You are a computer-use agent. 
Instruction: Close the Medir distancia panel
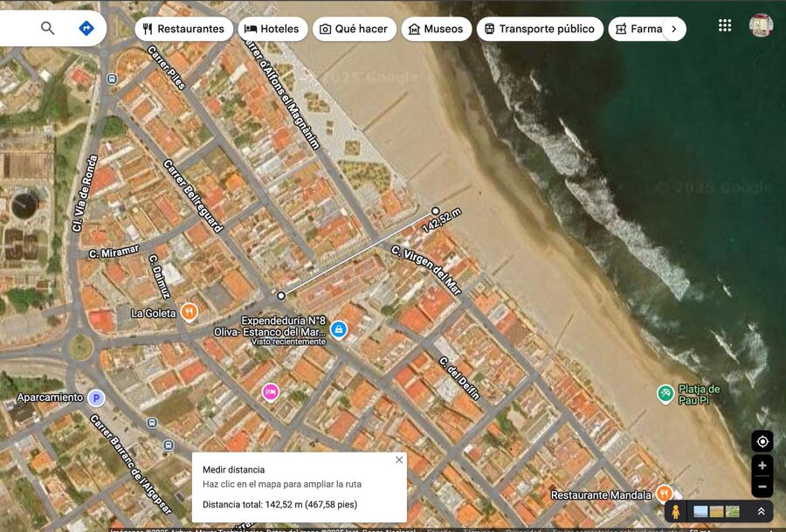(x=399, y=459)
